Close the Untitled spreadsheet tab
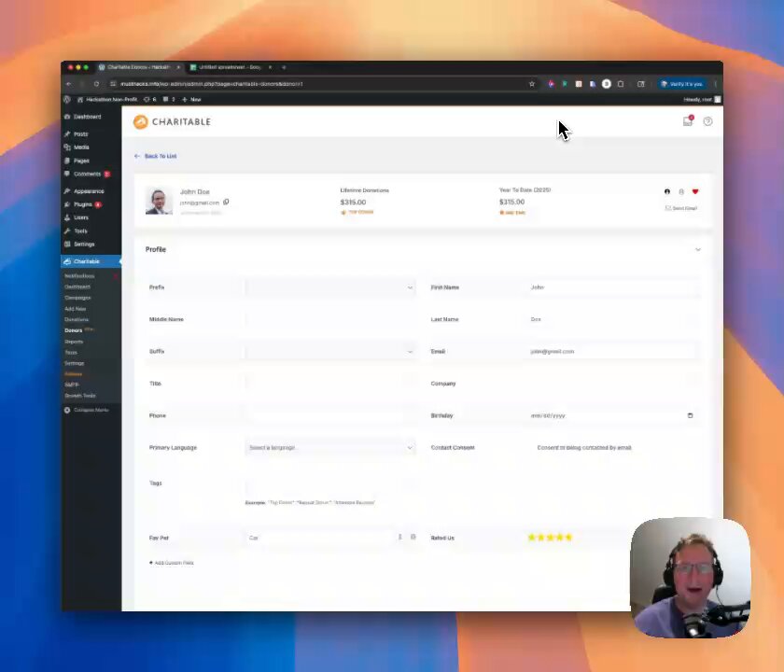Screen dimensions: 784x672 (x=270, y=67)
